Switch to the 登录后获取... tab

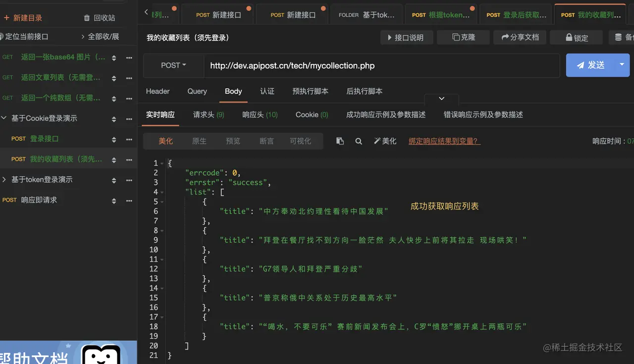tap(516, 15)
